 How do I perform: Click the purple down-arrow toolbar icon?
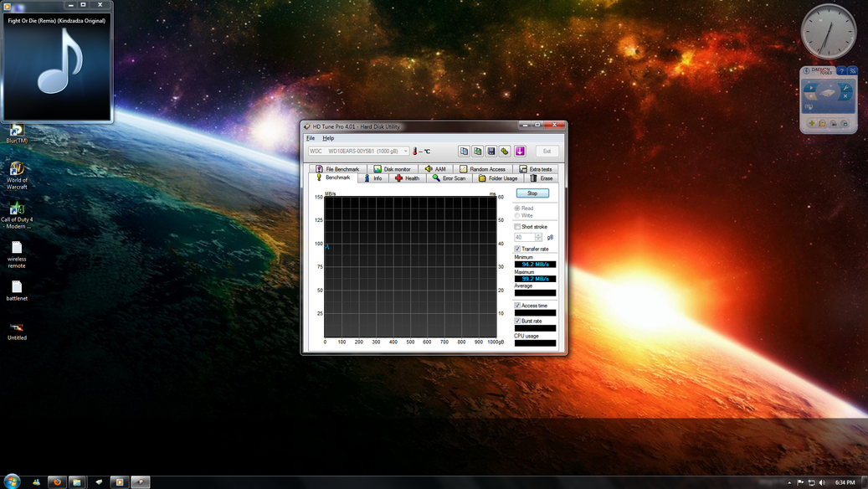coord(520,152)
